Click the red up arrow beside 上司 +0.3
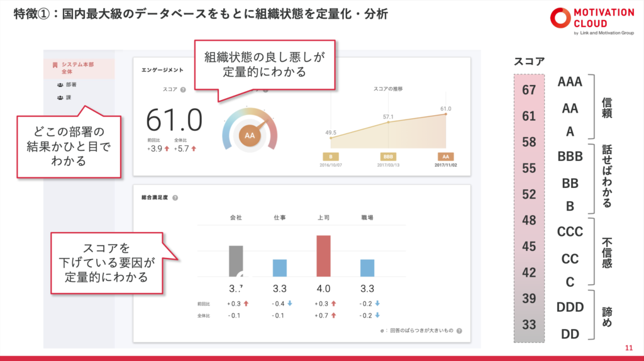Viewport: 644px width, 361px height. (333, 304)
